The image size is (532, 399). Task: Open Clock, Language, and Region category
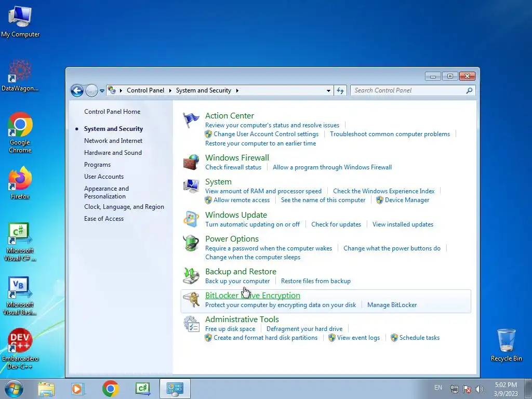[x=124, y=207]
